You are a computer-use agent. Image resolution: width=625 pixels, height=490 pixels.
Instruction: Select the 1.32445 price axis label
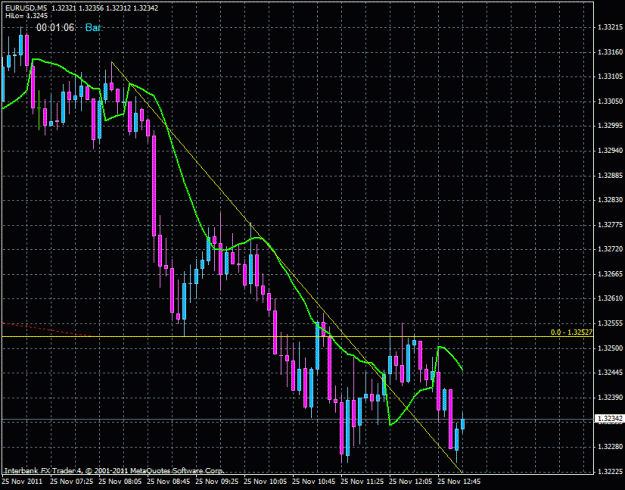point(609,373)
